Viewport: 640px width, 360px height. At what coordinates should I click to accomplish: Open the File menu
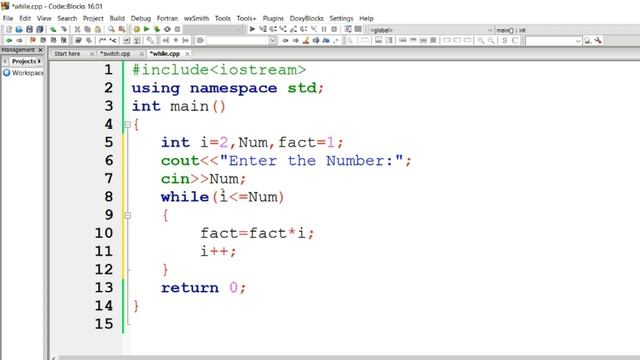click(x=8, y=18)
